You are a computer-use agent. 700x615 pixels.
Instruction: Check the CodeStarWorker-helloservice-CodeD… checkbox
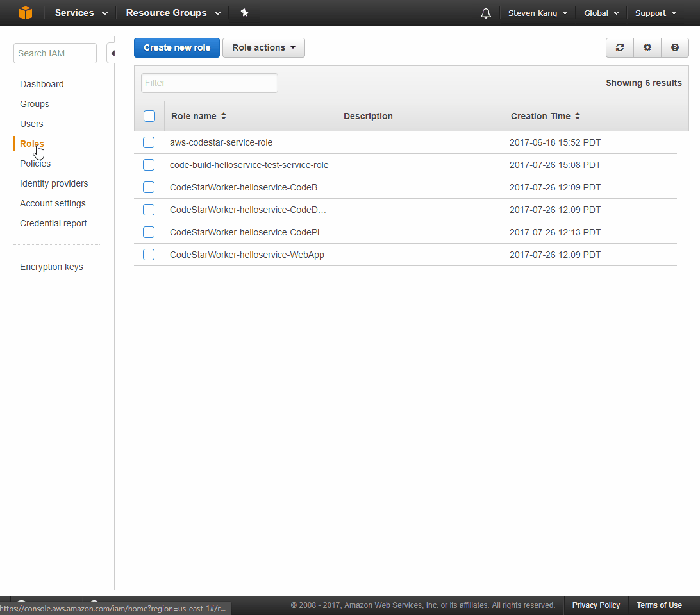click(149, 210)
